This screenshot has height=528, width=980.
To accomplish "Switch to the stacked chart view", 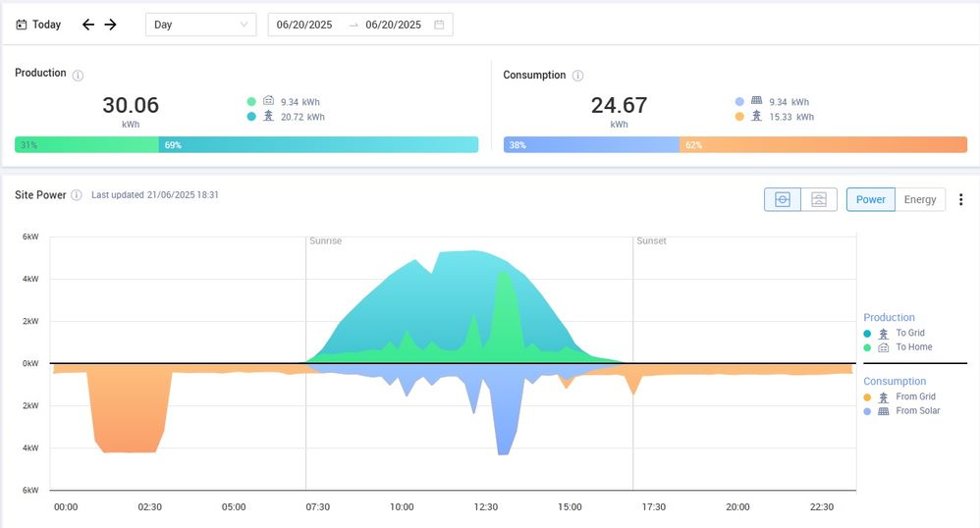I will (x=819, y=199).
